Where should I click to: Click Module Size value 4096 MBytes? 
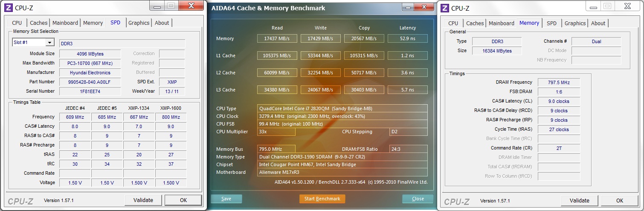click(x=90, y=54)
